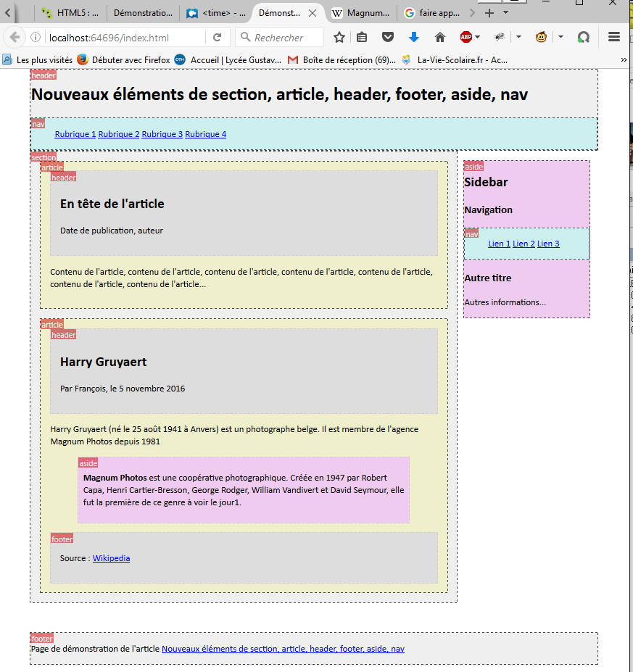Open the Débuter avec Firefox bookmark

coord(124,60)
